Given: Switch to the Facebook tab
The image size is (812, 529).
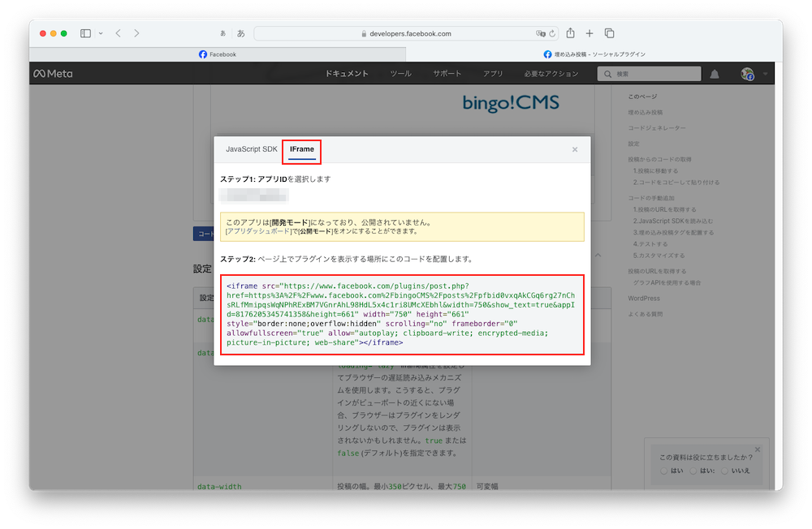Looking at the screenshot, I should coord(218,54).
